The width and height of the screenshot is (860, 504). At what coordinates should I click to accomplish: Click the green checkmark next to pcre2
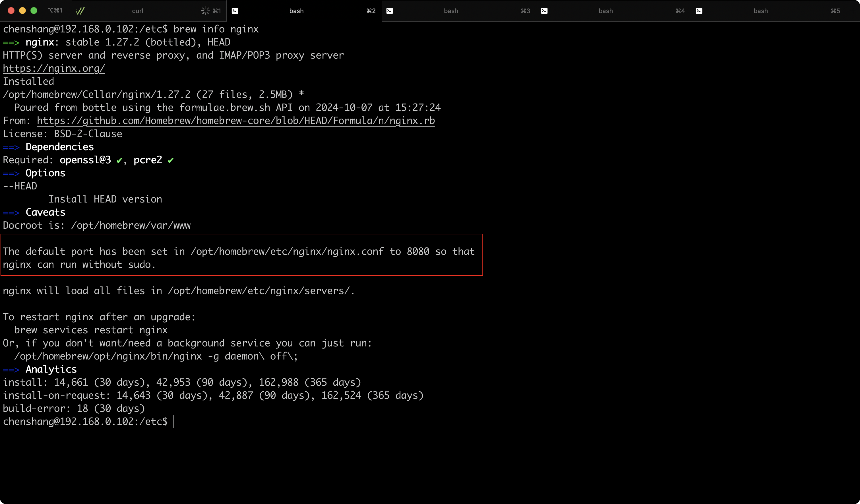click(171, 160)
